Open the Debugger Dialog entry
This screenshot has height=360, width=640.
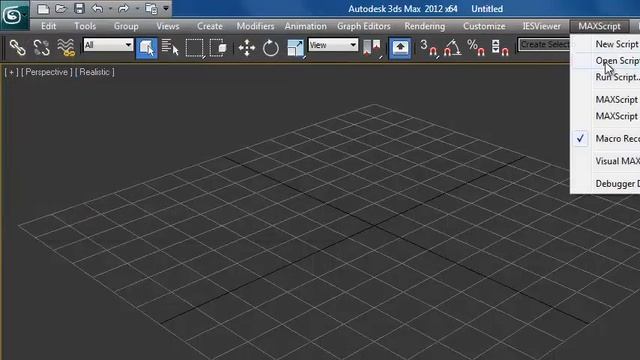pyautogui.click(x=605, y=184)
